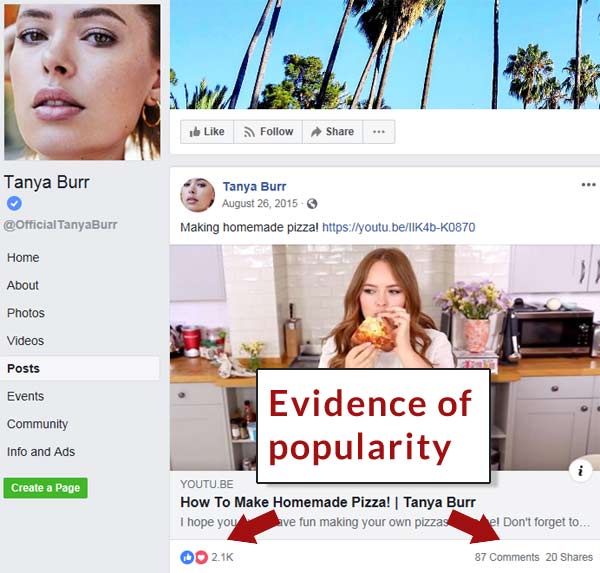This screenshot has height=573, width=600.
Task: Open the 20 Shares link
Action: pyautogui.click(x=569, y=557)
